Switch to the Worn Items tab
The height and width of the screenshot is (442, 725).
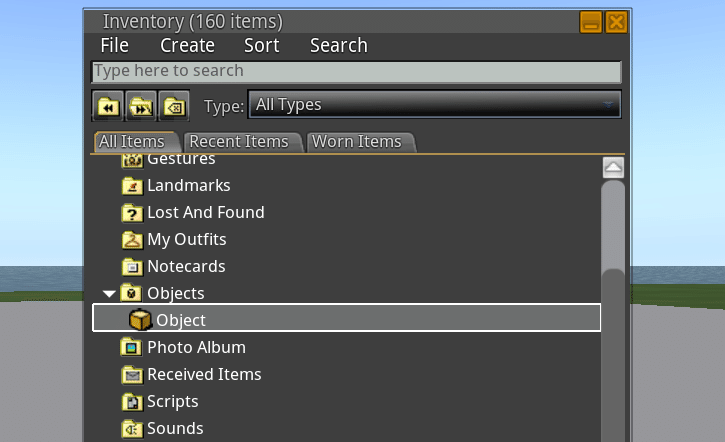click(x=357, y=142)
